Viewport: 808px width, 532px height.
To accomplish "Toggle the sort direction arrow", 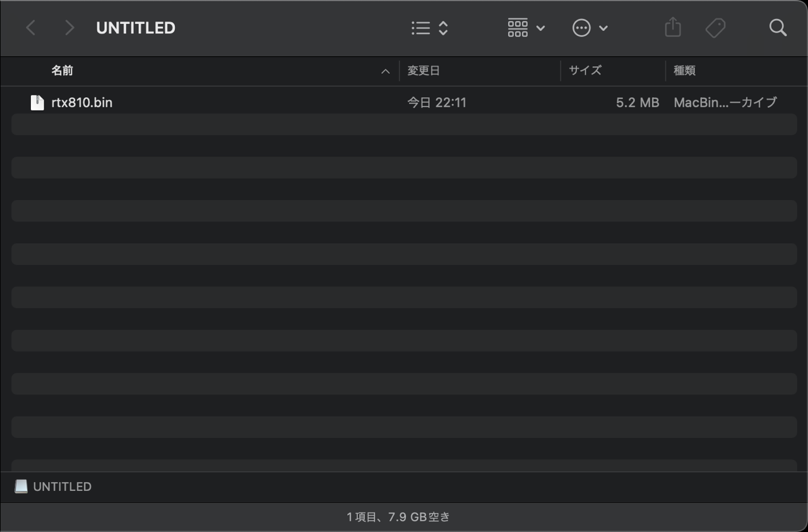I will pyautogui.click(x=385, y=71).
